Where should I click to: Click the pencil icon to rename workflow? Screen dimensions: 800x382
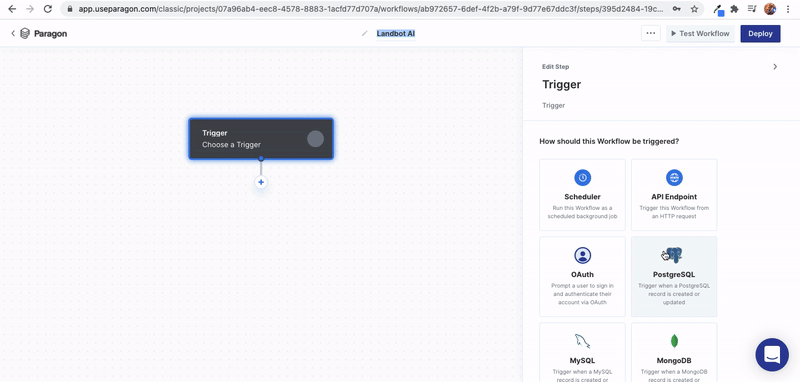[364, 34]
